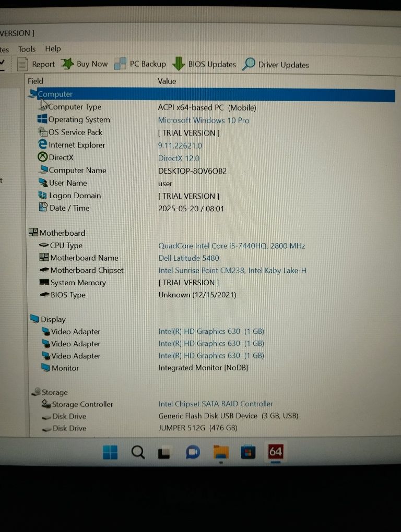Viewport: 401px width, 532px height.
Task: Open Microsoft Store from the taskbar
Action: pos(248,452)
